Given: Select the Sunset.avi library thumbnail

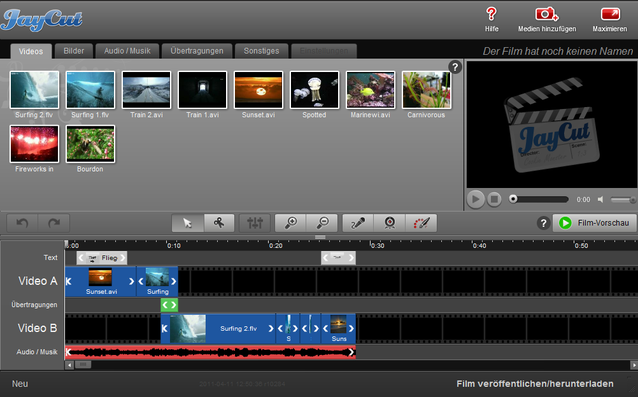Looking at the screenshot, I should 258,90.
